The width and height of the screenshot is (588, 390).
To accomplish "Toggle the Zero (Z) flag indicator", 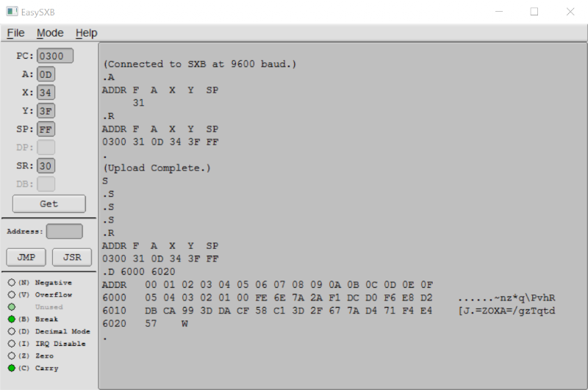I will [11, 356].
